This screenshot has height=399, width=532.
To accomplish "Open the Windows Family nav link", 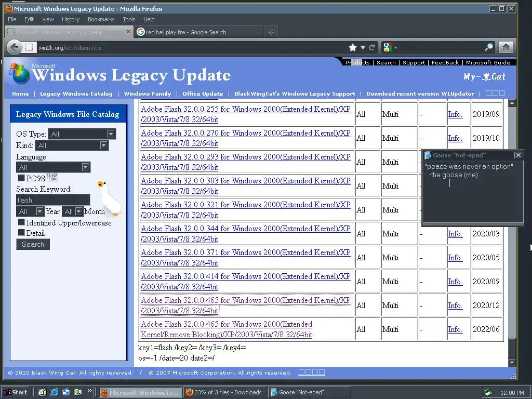I will click(147, 94).
